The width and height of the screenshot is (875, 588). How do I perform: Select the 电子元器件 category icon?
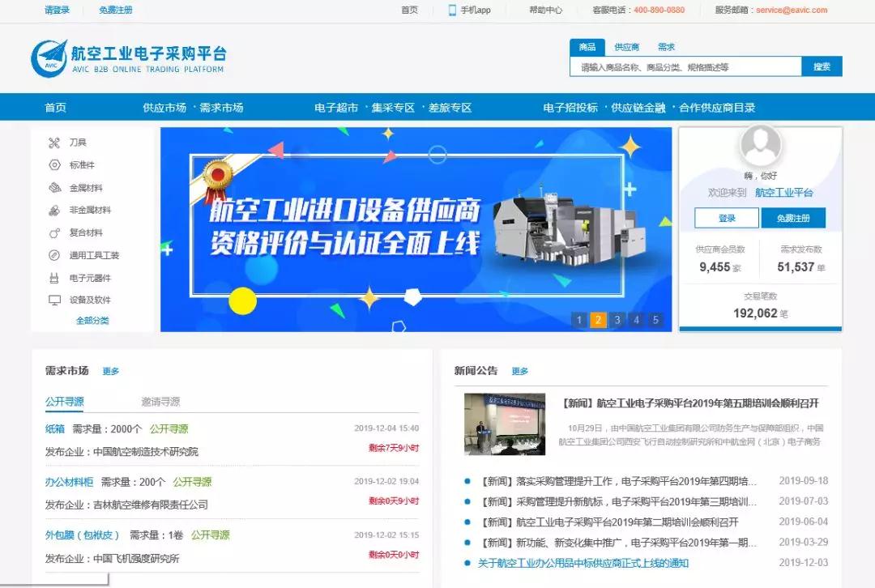click(54, 278)
